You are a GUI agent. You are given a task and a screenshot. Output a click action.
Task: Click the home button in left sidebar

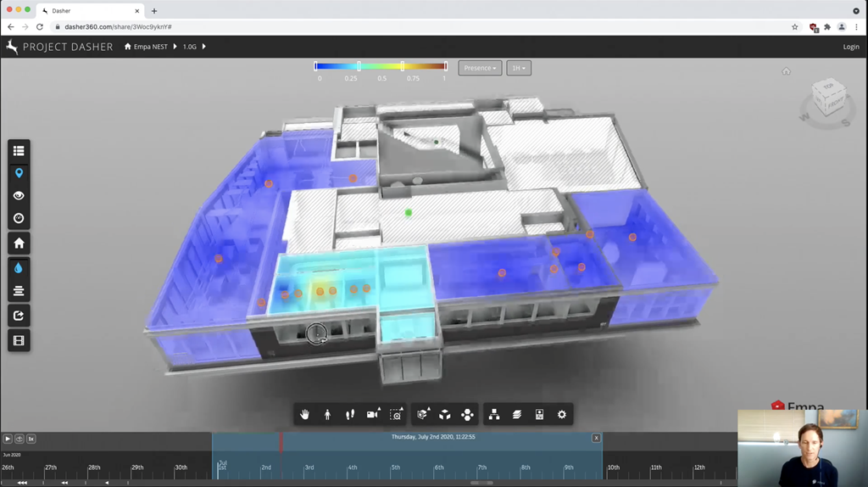pos(19,243)
